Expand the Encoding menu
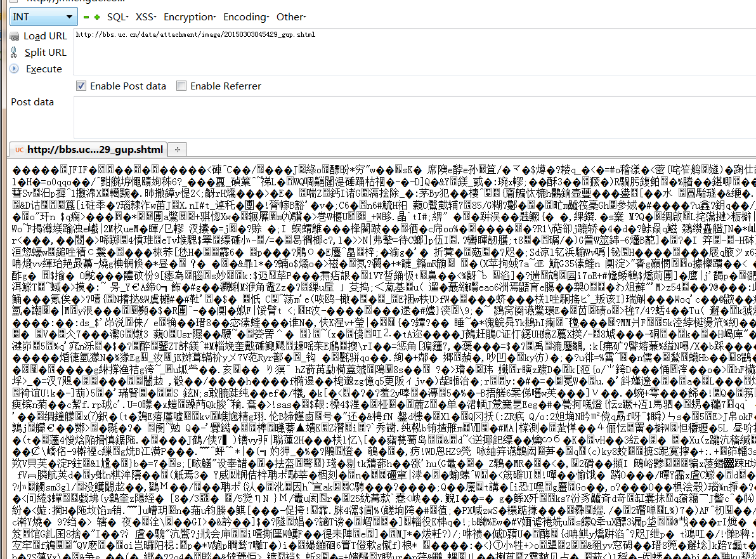Screen dimensions: 756x559 point(246,17)
